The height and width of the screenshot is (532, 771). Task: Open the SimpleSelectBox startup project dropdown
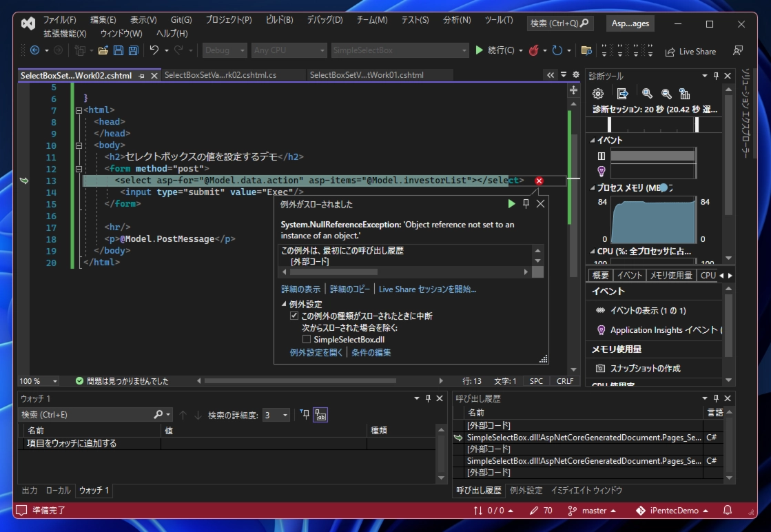(400, 50)
